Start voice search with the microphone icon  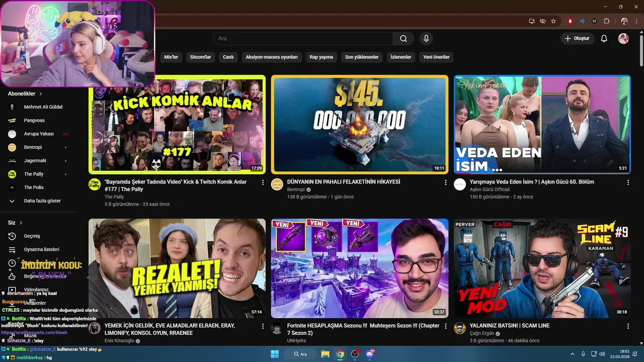coord(426,39)
